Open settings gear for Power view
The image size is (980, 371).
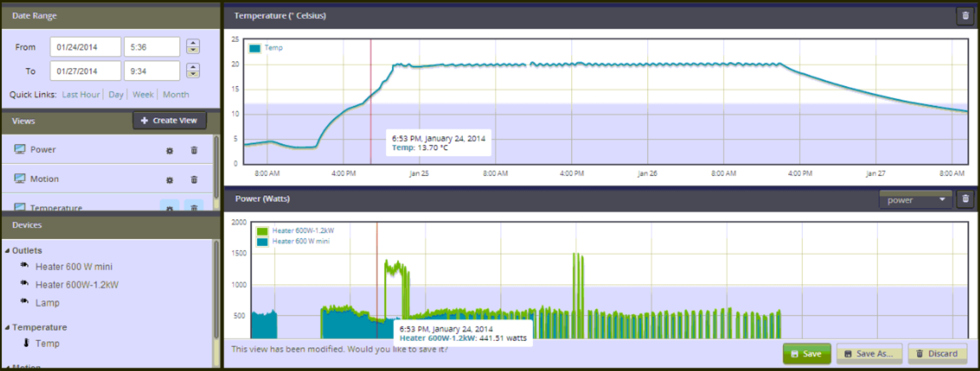[169, 151]
